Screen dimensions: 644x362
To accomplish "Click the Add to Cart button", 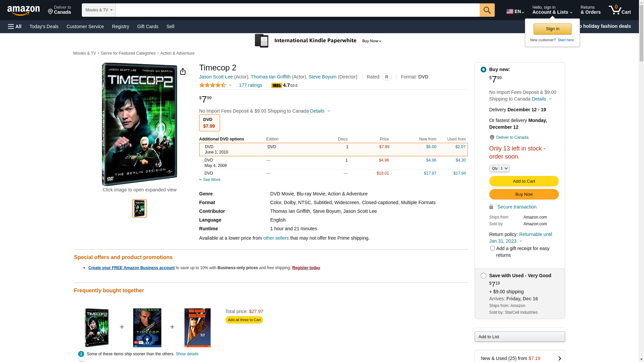I will [x=524, y=181].
